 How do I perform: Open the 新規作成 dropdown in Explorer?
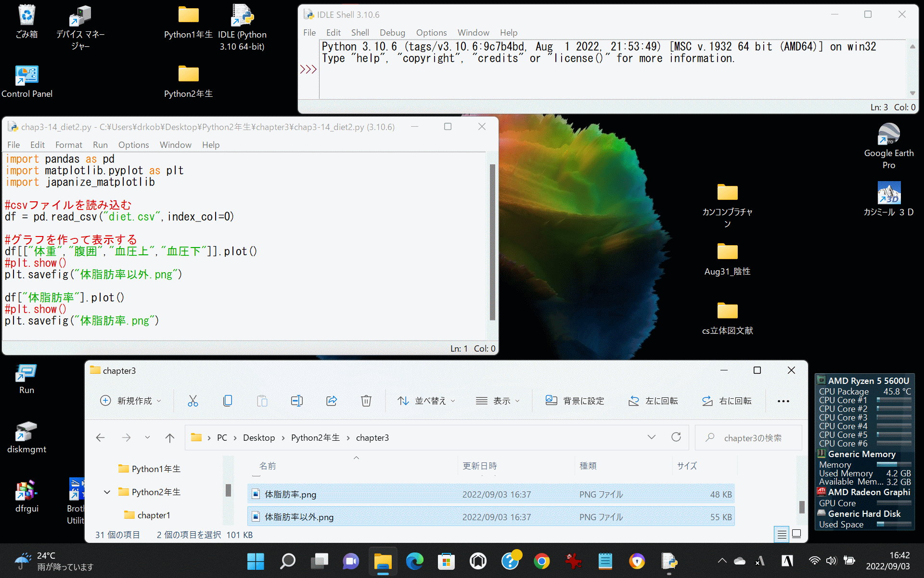(x=130, y=401)
